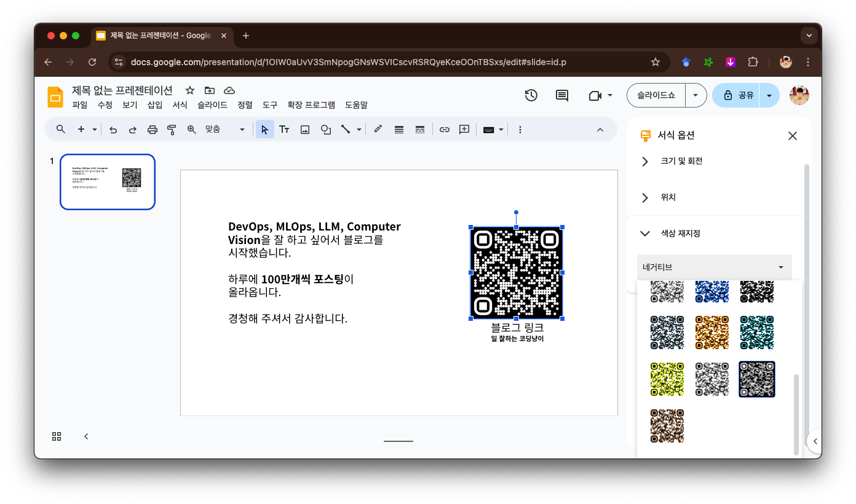
Task: Star the presentation title
Action: [190, 90]
